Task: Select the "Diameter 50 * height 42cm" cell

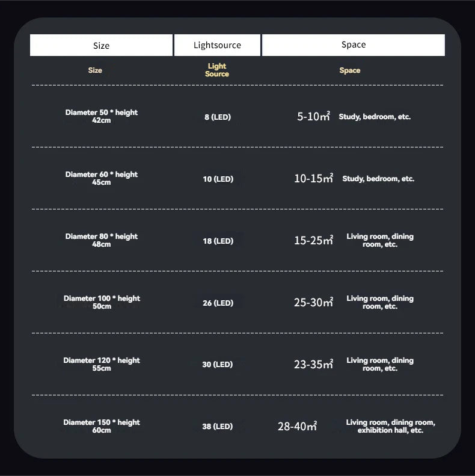Action: pyautogui.click(x=102, y=116)
